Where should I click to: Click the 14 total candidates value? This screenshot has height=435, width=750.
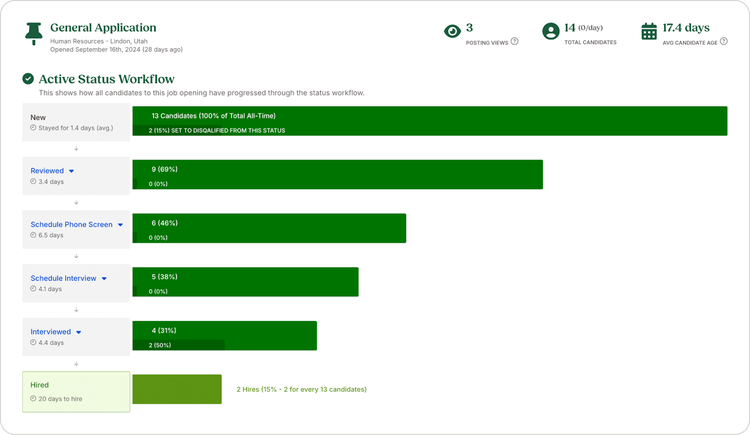coord(570,28)
